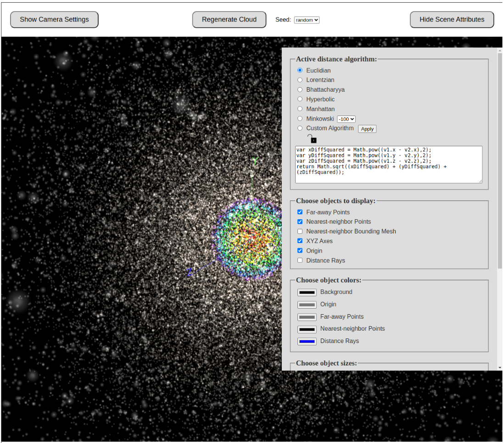This screenshot has width=504, height=443.
Task: Apply the custom algorithm
Action: click(x=367, y=129)
